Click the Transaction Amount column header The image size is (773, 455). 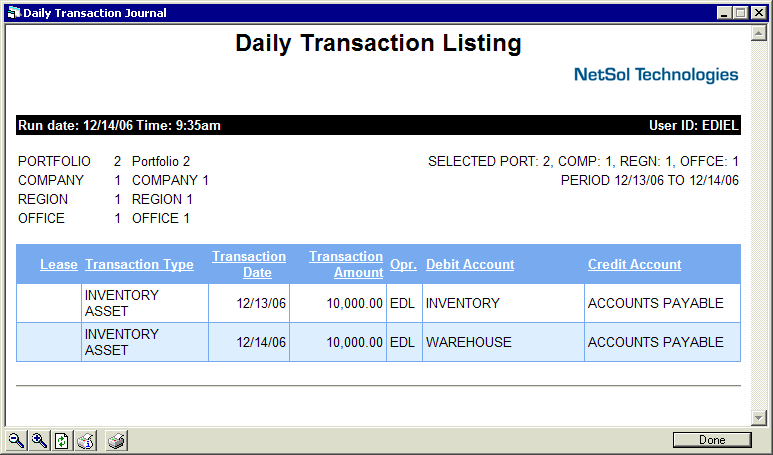coord(346,265)
